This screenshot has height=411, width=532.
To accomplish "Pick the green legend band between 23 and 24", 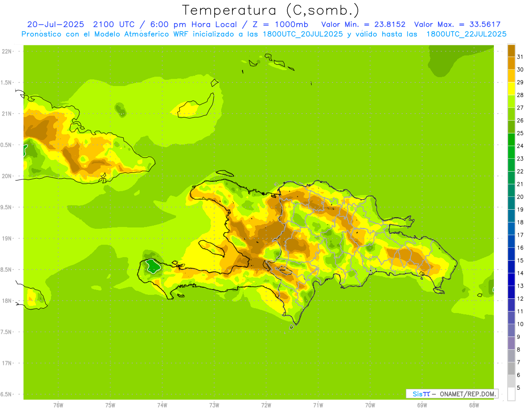I will tap(511, 153).
